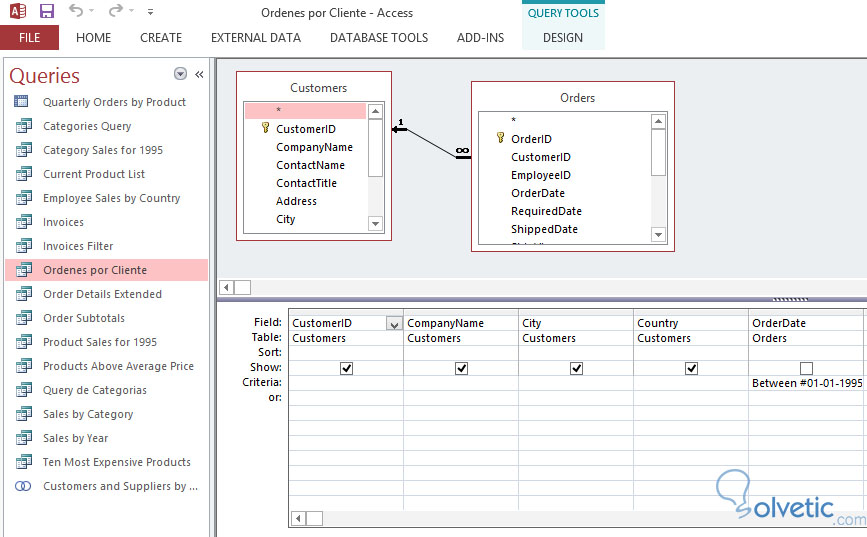Click the CustomerID primary key icon in Customers

pyautogui.click(x=265, y=128)
